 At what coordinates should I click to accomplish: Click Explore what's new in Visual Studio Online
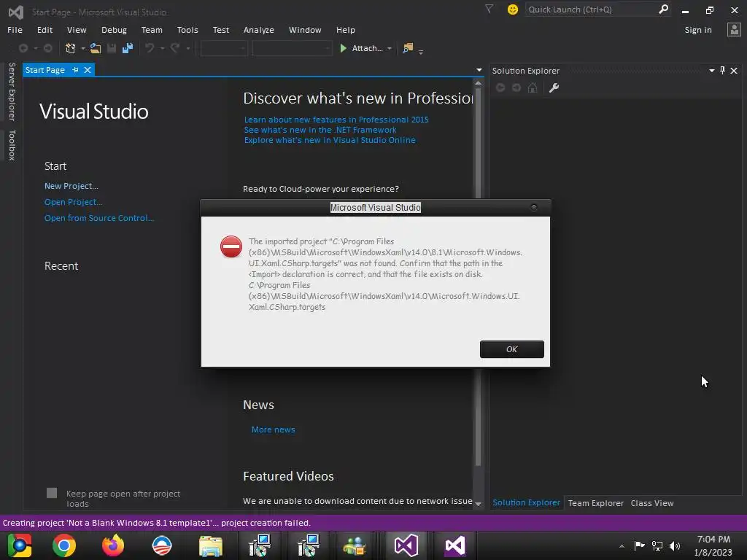click(x=330, y=140)
